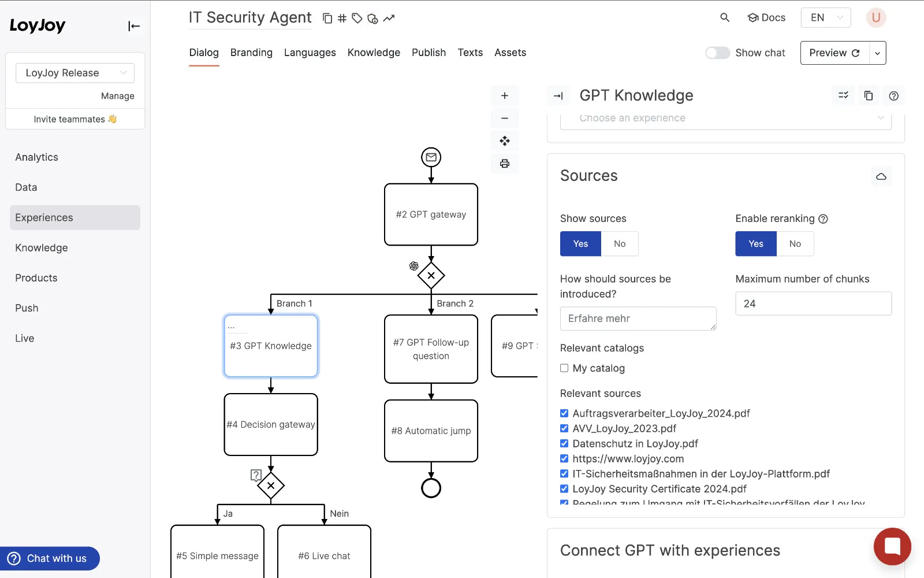Image resolution: width=924 pixels, height=578 pixels.
Task: Expand the Preview button dropdown arrow
Action: (877, 53)
